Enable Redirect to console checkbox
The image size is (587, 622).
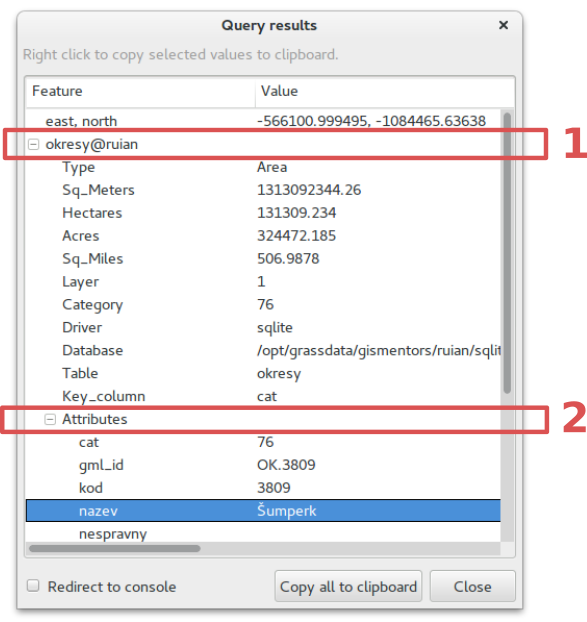click(x=33, y=586)
